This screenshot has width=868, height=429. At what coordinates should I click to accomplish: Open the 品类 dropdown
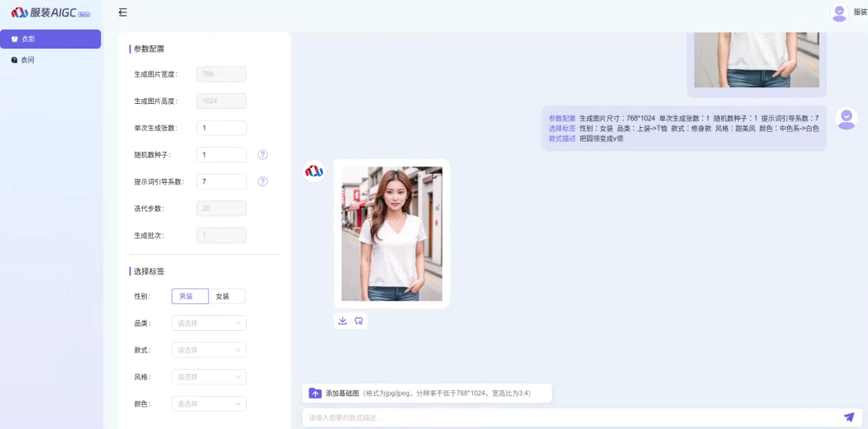pyautogui.click(x=209, y=323)
